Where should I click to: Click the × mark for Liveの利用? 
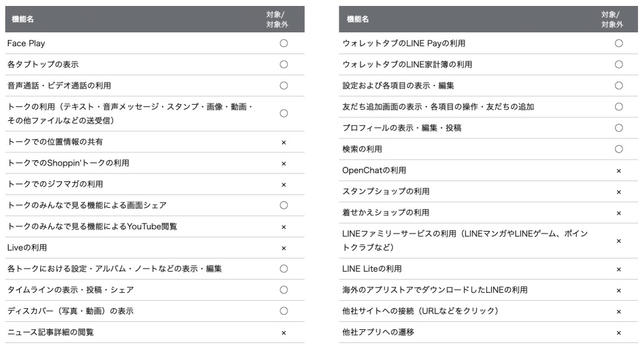[283, 248]
